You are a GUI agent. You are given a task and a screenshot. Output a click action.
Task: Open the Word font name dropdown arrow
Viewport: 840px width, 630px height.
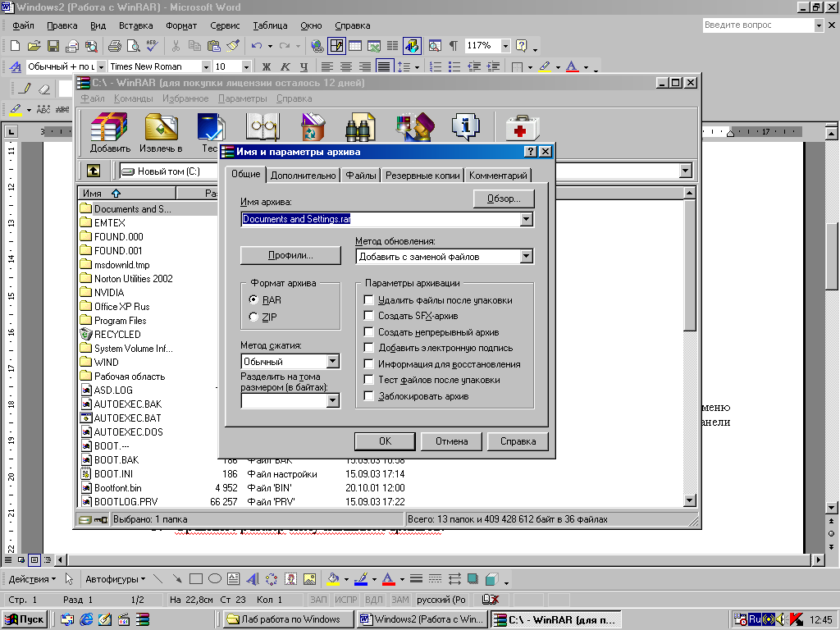(x=206, y=66)
